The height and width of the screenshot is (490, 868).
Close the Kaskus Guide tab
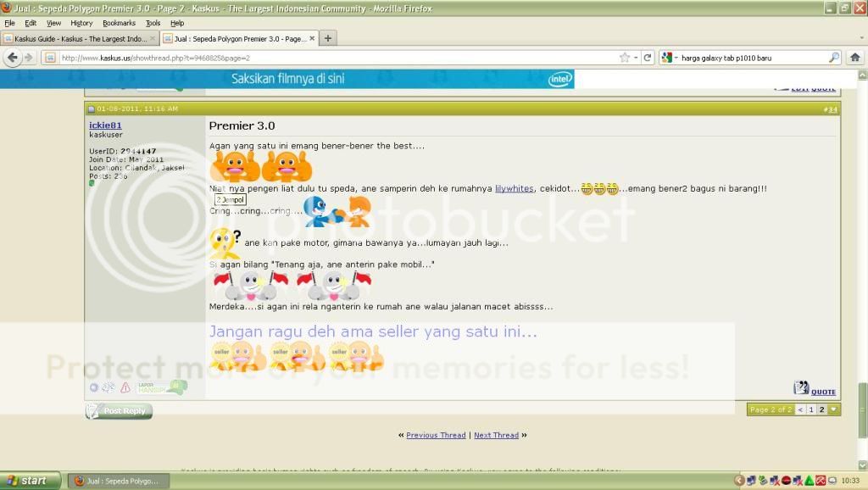pos(153,39)
